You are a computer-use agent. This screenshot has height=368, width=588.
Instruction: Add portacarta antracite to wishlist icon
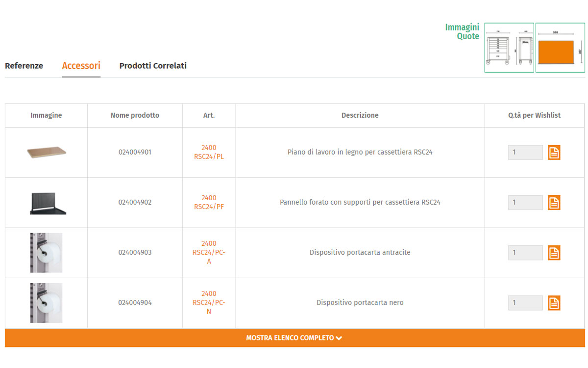pyautogui.click(x=554, y=253)
